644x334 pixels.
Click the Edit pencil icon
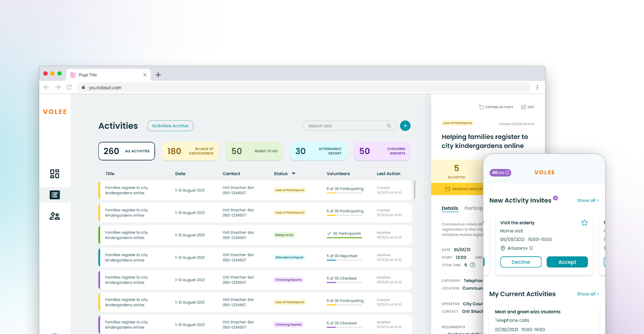524,107
